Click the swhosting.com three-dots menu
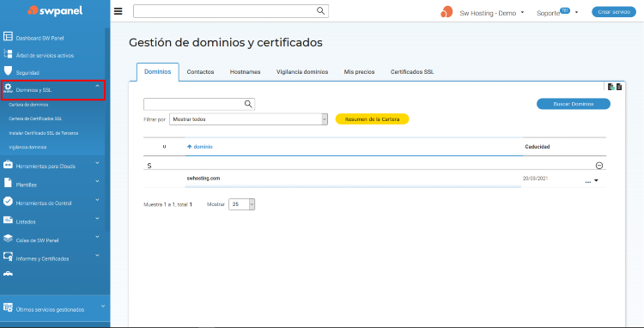644x328 pixels. (x=588, y=181)
